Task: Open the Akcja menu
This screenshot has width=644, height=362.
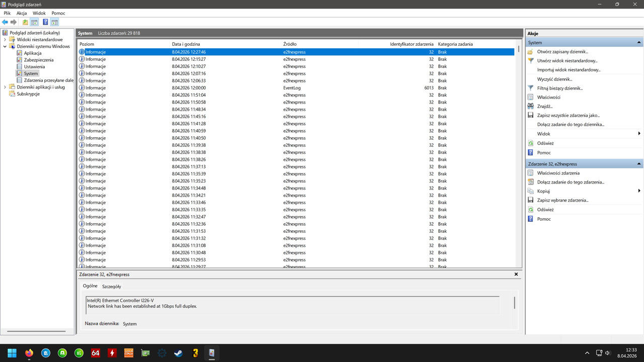Action: (22, 13)
